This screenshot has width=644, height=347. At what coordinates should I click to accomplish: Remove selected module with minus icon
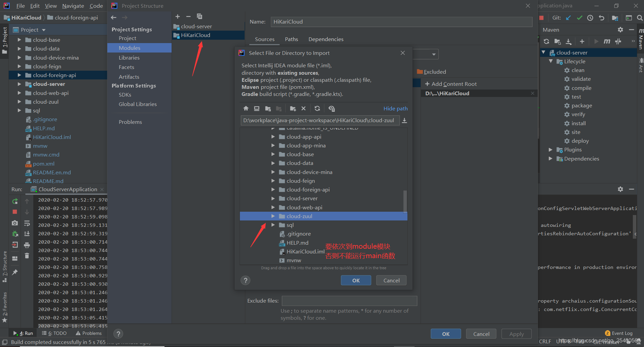pos(188,16)
